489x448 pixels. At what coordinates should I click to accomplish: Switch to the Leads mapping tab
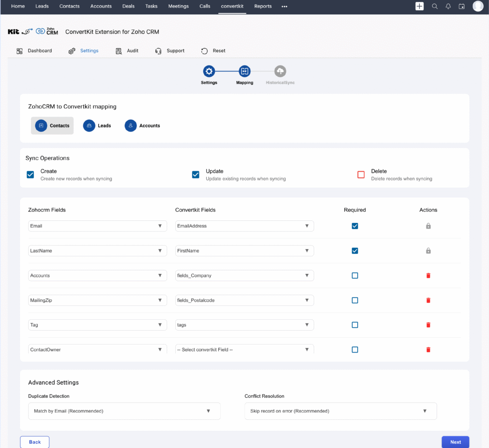click(x=97, y=125)
